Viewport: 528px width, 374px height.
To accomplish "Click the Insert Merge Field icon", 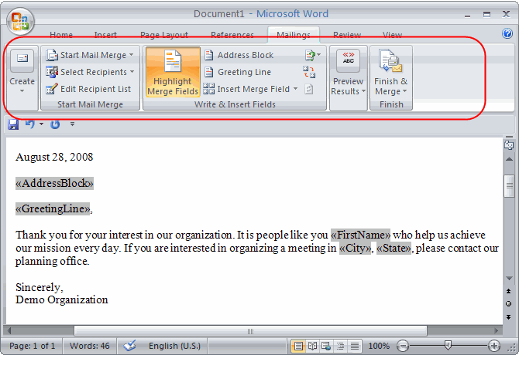I will pyautogui.click(x=209, y=89).
